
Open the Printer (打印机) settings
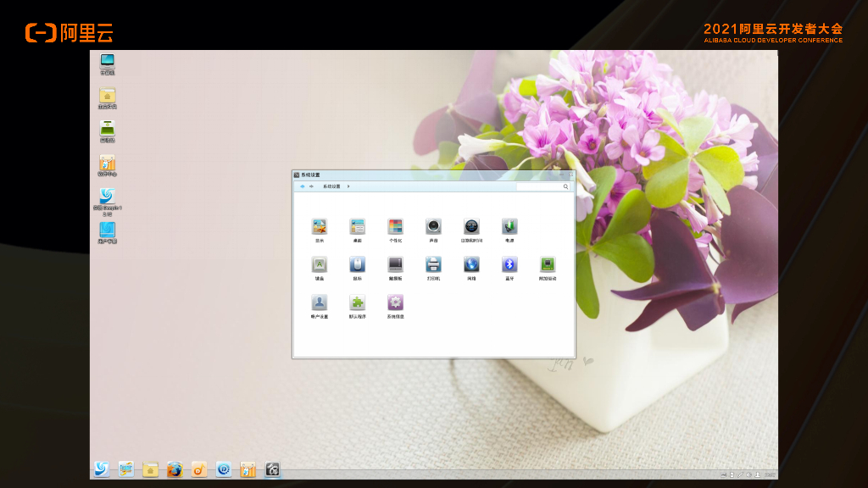[x=433, y=265]
